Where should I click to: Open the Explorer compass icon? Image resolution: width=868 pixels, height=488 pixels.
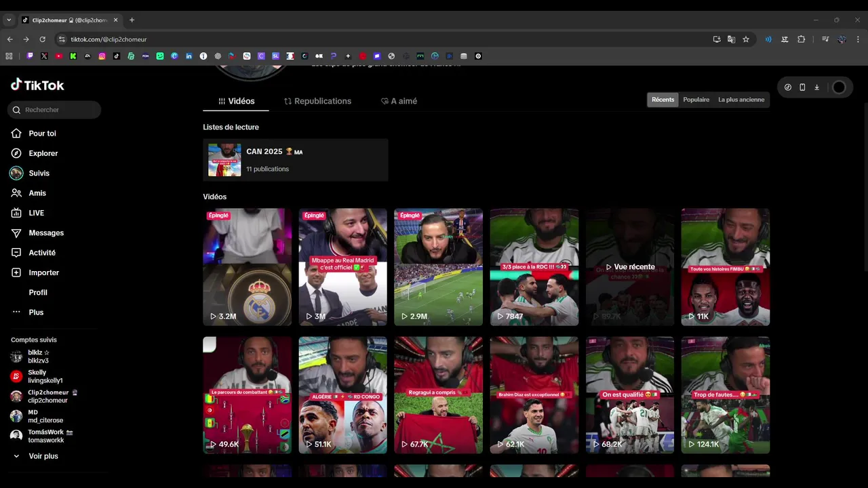click(16, 153)
